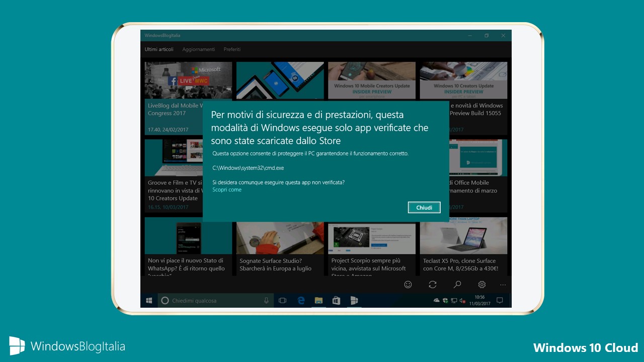Click the OneDrive cloud tray icon
644x362 pixels.
click(x=437, y=301)
